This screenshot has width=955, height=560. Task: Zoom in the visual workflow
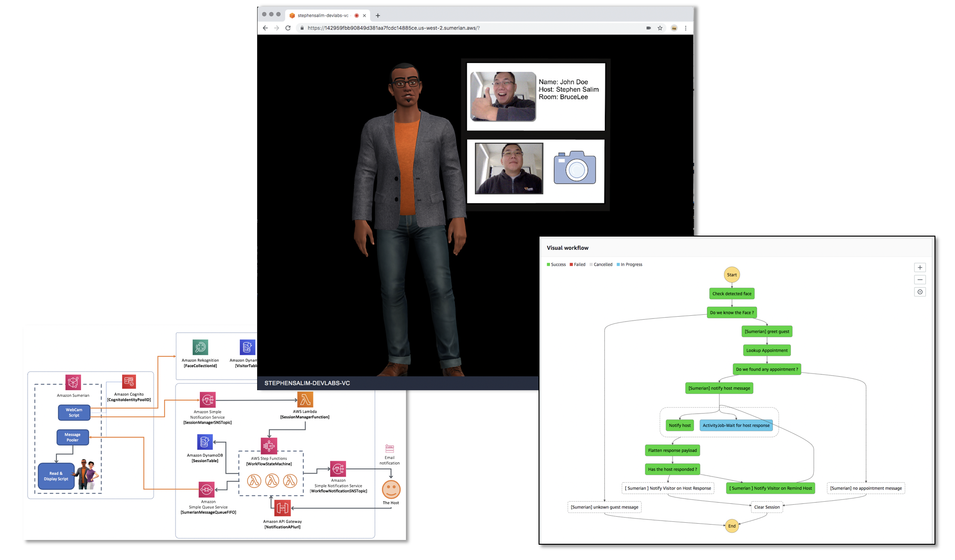920,268
